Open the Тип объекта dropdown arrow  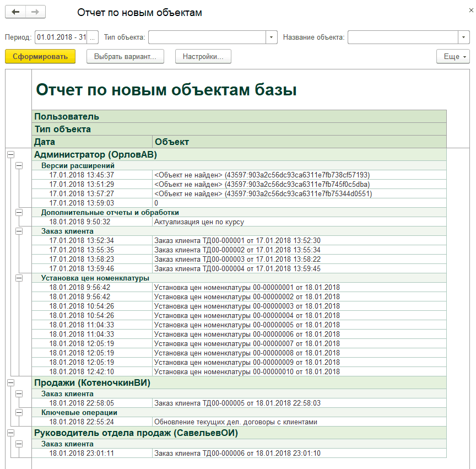pos(272,37)
